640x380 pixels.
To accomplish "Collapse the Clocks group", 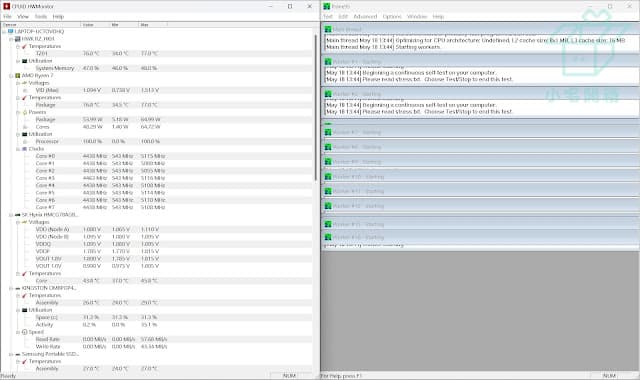I will tap(18, 149).
